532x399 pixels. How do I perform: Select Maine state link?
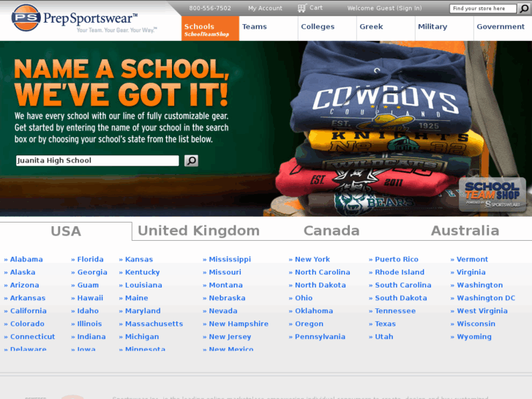pyautogui.click(x=136, y=298)
